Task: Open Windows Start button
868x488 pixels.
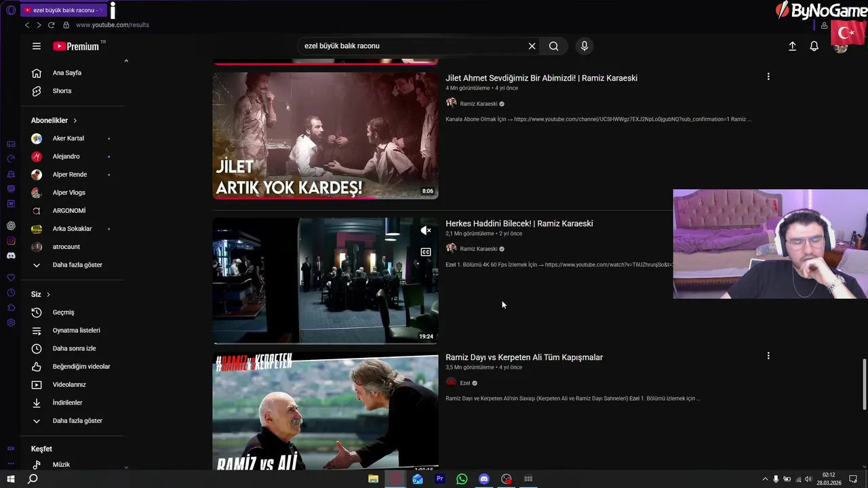Action: [11, 479]
